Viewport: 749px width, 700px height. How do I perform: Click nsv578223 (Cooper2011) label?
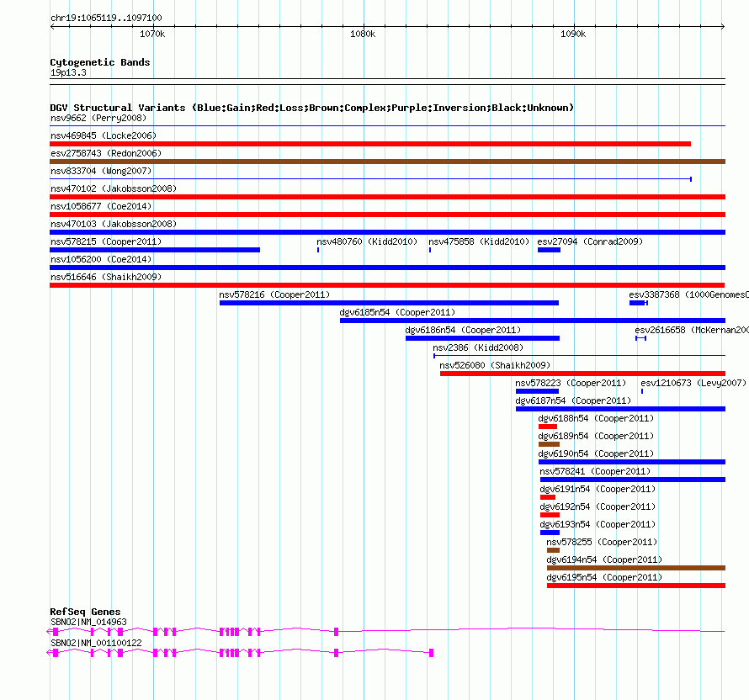point(571,383)
